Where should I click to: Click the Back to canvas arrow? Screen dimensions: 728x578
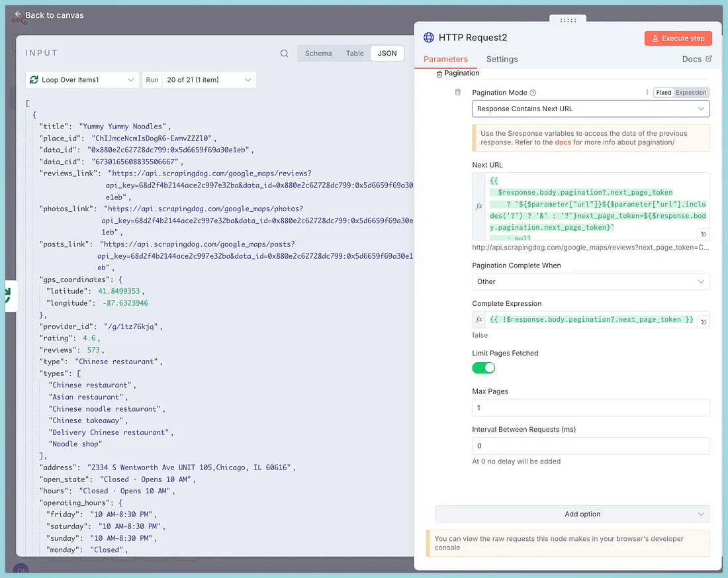[19, 15]
